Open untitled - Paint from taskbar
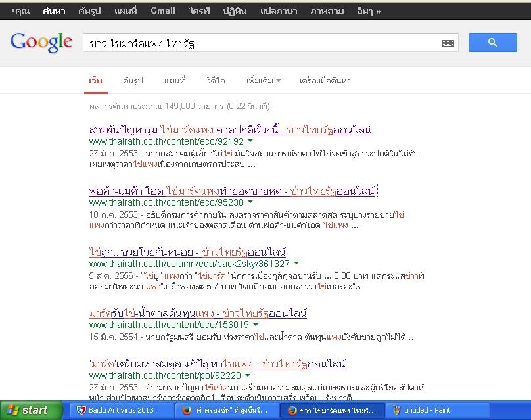Viewport: 531px width, 420px height. pyautogui.click(x=438, y=411)
